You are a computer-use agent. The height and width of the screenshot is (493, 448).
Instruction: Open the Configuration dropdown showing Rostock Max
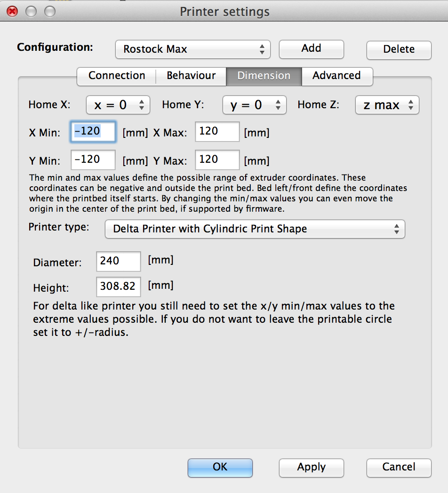click(x=192, y=49)
